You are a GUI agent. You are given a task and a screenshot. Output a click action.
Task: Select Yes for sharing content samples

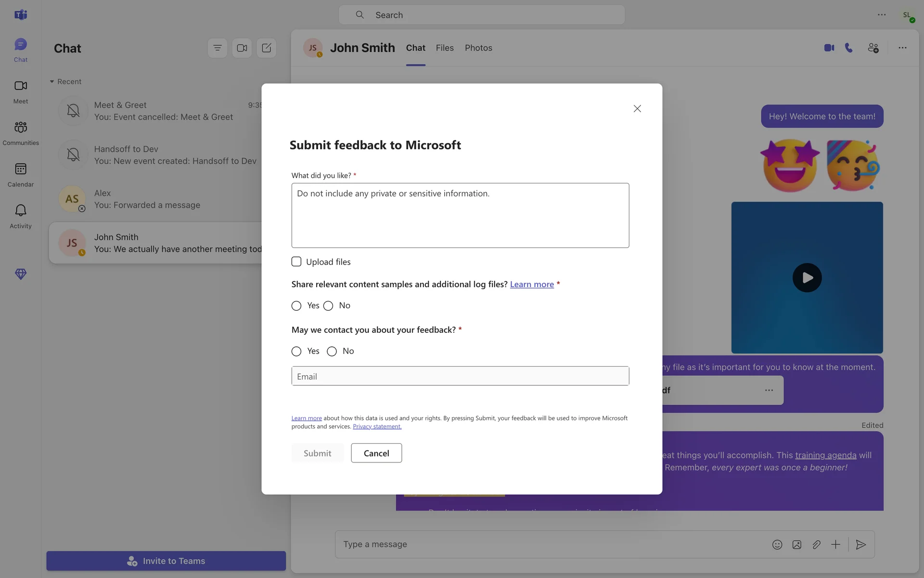pos(296,306)
